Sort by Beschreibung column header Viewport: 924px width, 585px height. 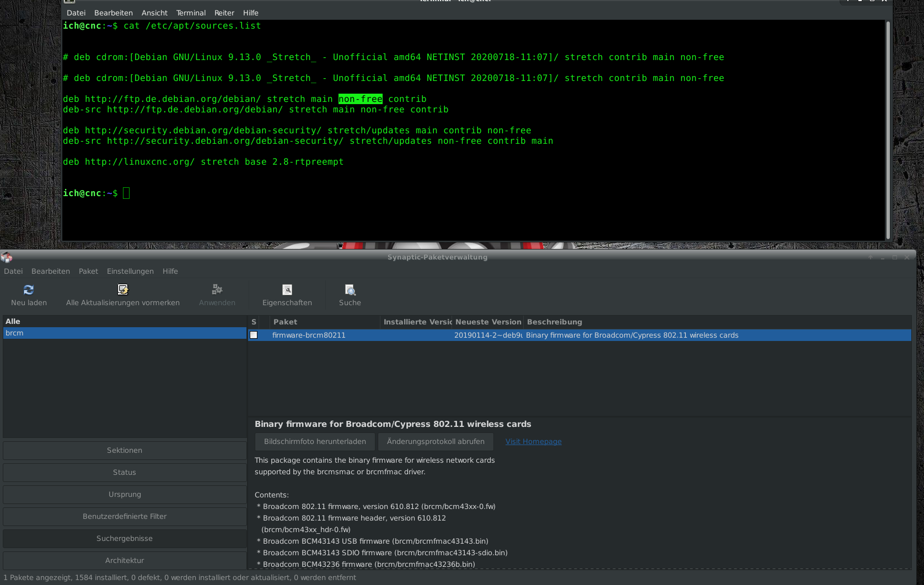click(x=717, y=322)
